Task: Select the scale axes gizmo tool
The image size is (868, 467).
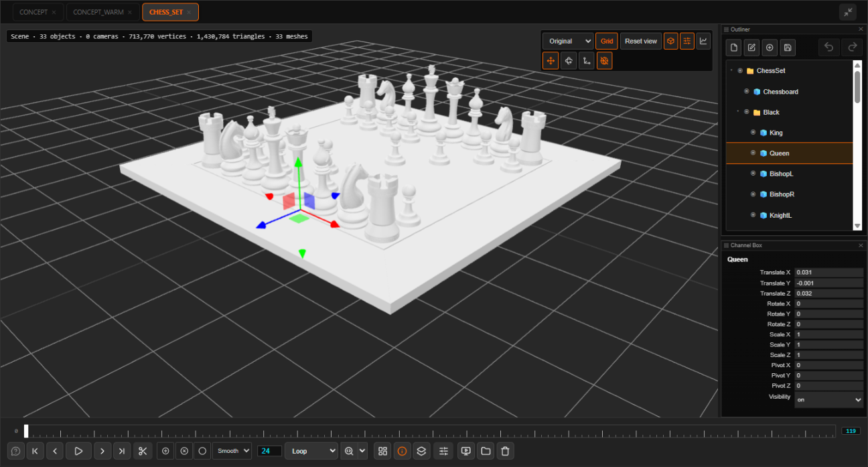Action: coord(587,60)
